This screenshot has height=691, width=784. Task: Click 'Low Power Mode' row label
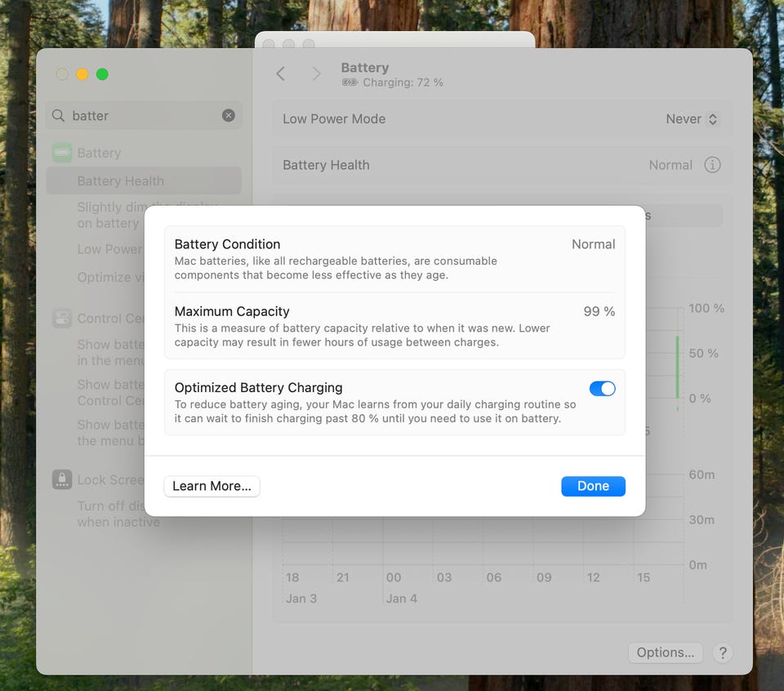coord(334,119)
